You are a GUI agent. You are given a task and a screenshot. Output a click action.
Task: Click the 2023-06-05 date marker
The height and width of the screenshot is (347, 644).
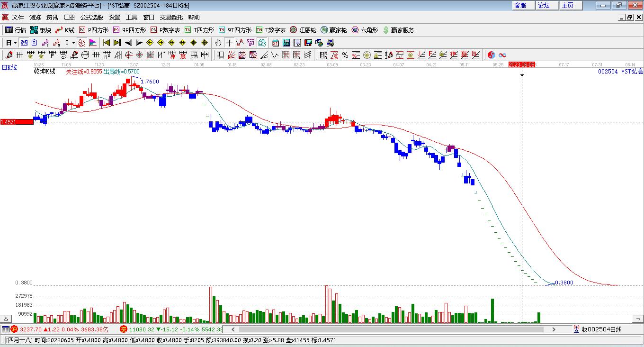[522, 64]
